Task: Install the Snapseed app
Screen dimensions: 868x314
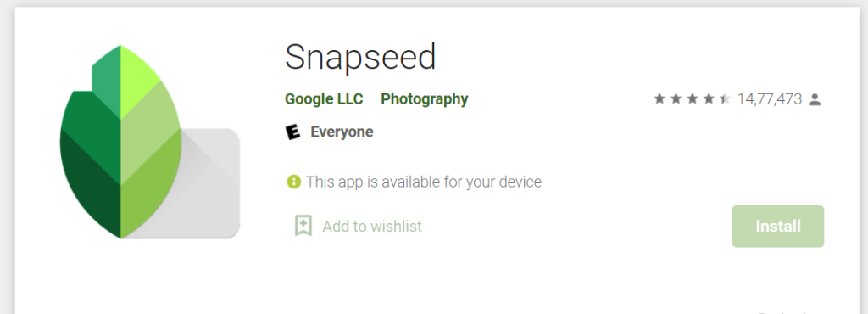Action: (x=778, y=226)
